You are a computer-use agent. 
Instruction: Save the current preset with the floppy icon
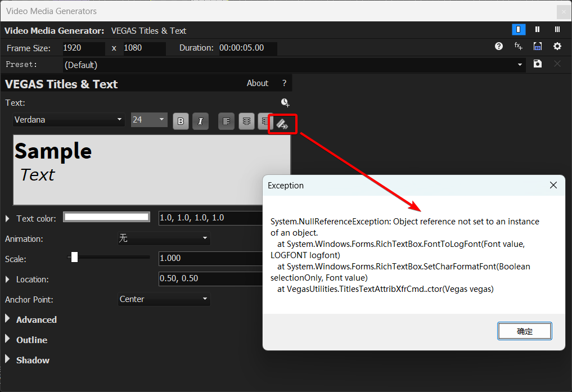click(x=537, y=64)
